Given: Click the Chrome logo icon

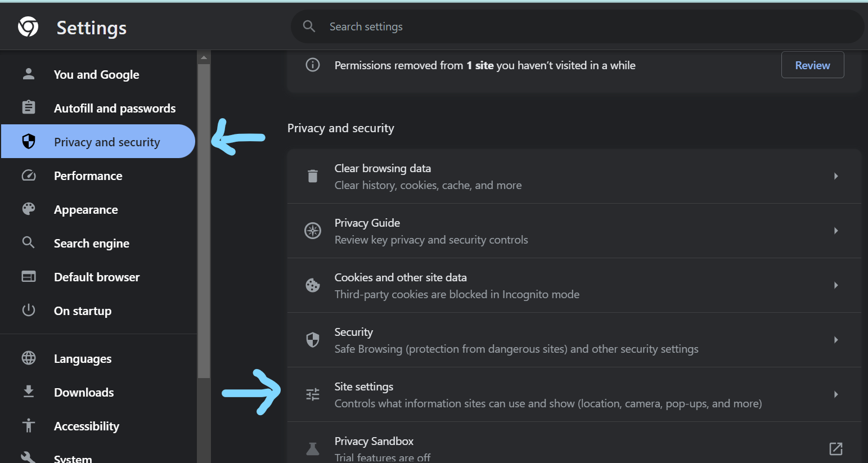Looking at the screenshot, I should point(28,26).
